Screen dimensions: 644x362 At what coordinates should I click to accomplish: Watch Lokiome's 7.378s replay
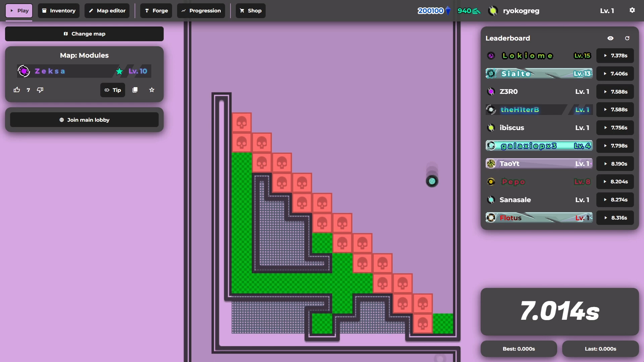(x=615, y=55)
